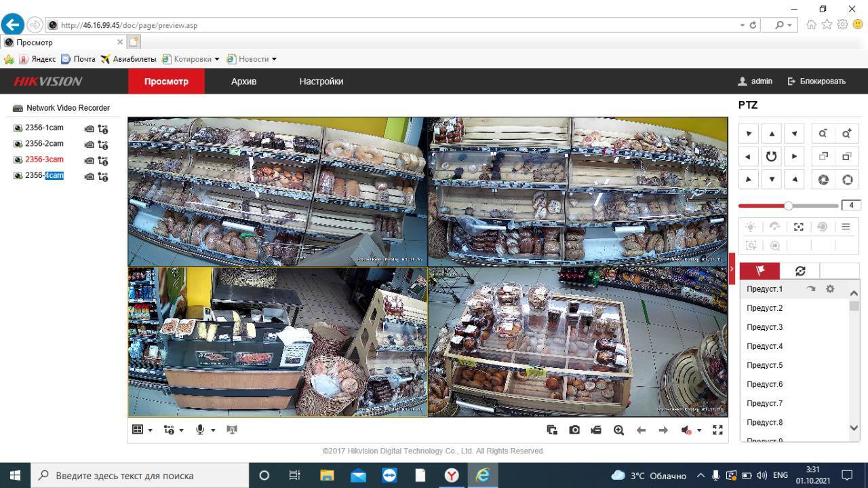Click the PTZ speed value field

[850, 205]
